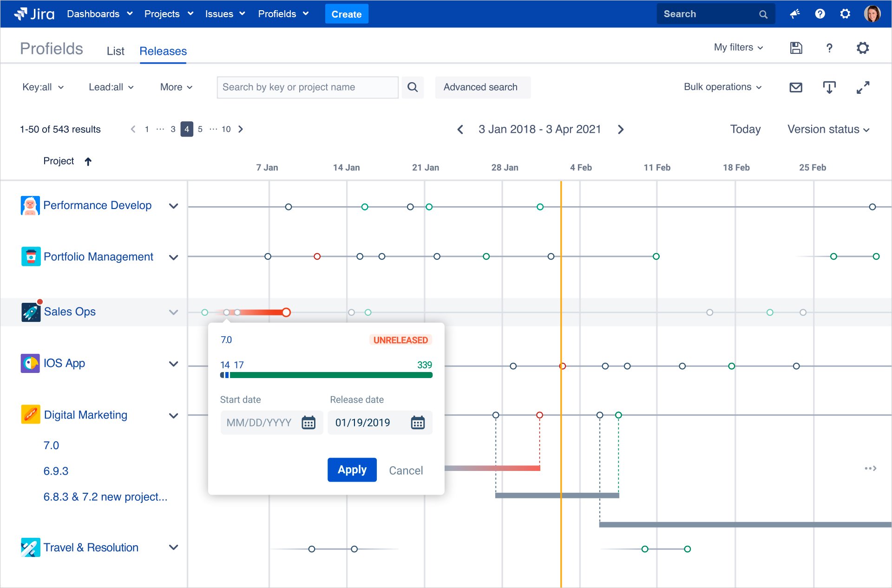Viewport: 892px width, 588px height.
Task: Open the Release date calendar picker
Action: pos(417,422)
